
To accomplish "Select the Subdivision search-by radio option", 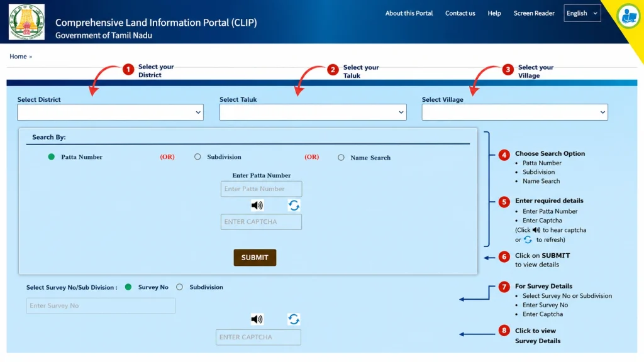I will click(197, 156).
